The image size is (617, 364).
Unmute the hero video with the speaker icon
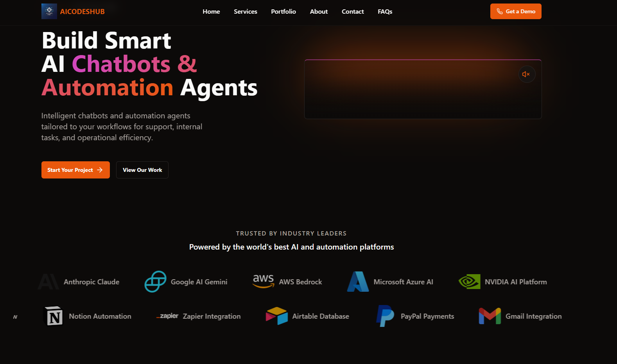point(527,74)
